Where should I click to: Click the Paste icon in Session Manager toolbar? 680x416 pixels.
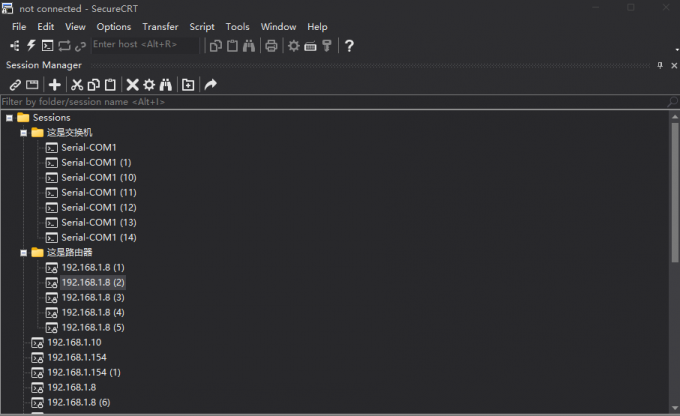coord(111,85)
